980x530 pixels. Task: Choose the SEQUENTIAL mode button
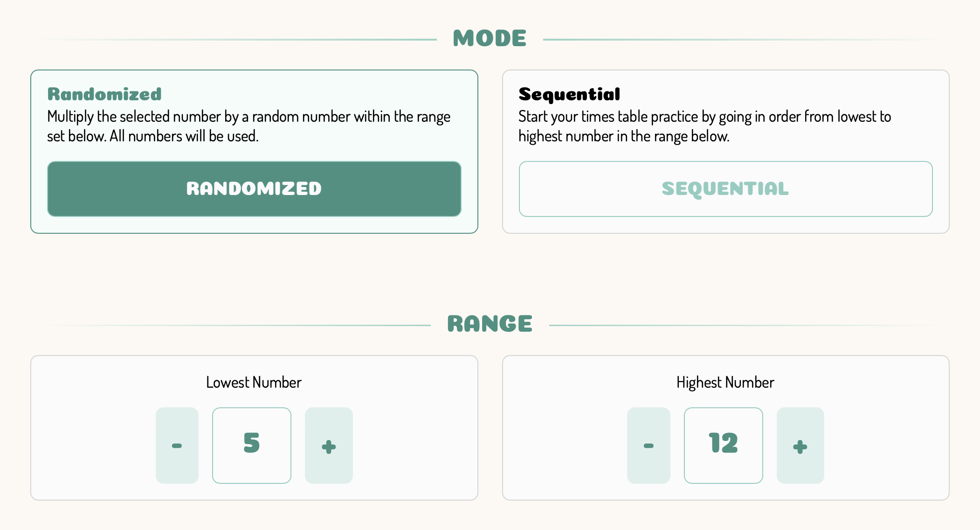pyautogui.click(x=726, y=189)
